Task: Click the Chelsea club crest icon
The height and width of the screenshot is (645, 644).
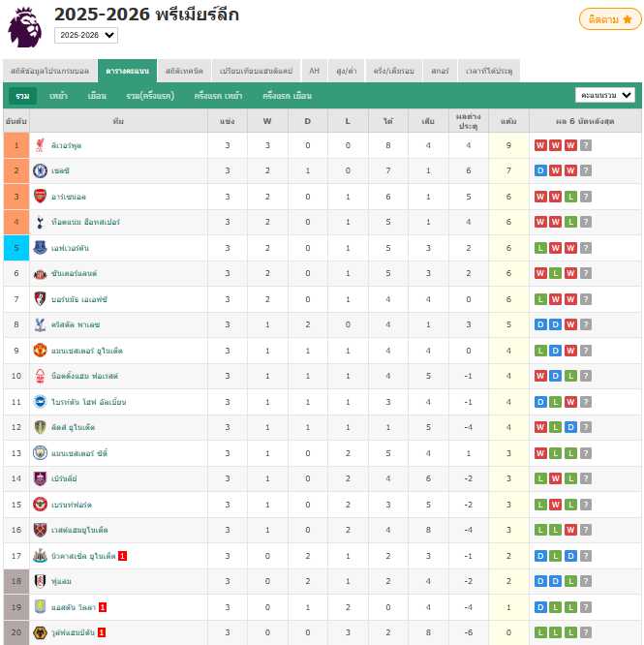Action: click(40, 170)
